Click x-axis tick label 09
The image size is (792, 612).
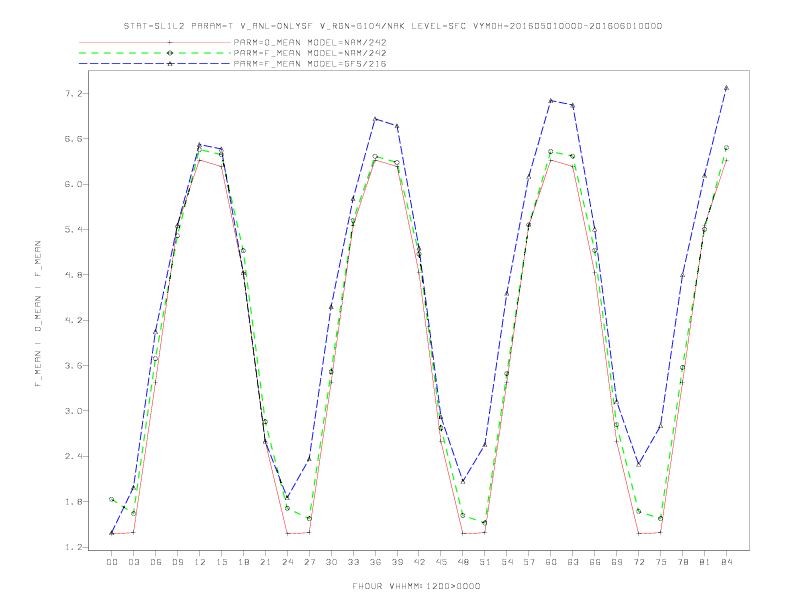tap(177, 562)
